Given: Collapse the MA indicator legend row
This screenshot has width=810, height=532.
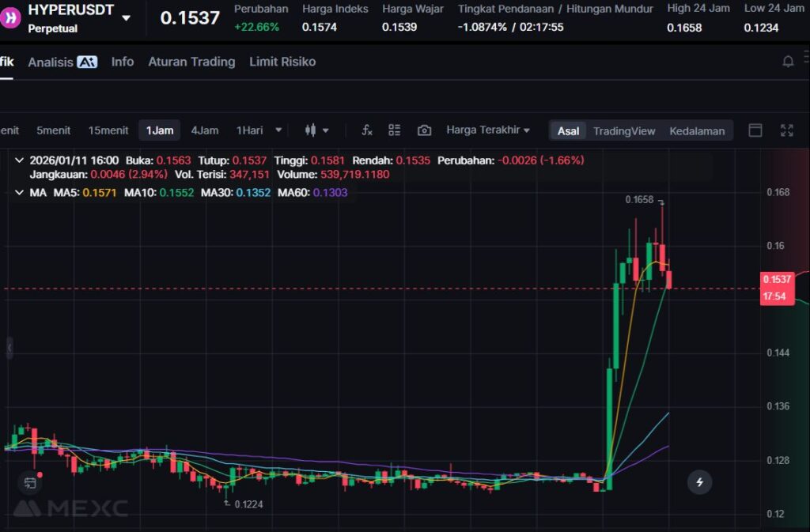Looking at the screenshot, I should pos(20,192).
